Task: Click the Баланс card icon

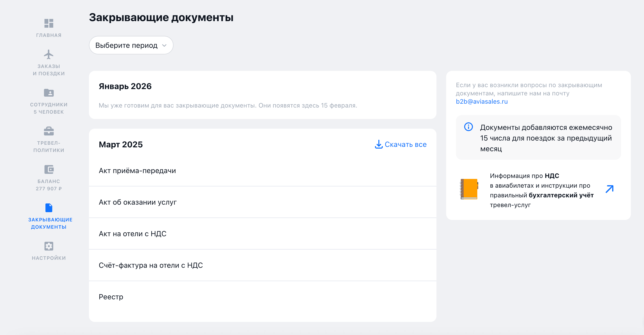Action: [x=49, y=169]
